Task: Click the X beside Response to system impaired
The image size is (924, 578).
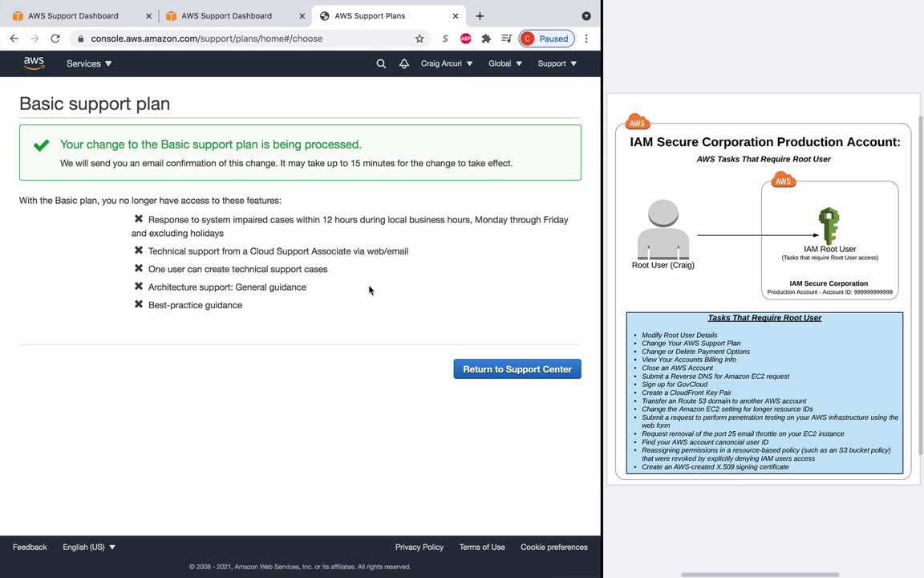Action: pyautogui.click(x=139, y=219)
